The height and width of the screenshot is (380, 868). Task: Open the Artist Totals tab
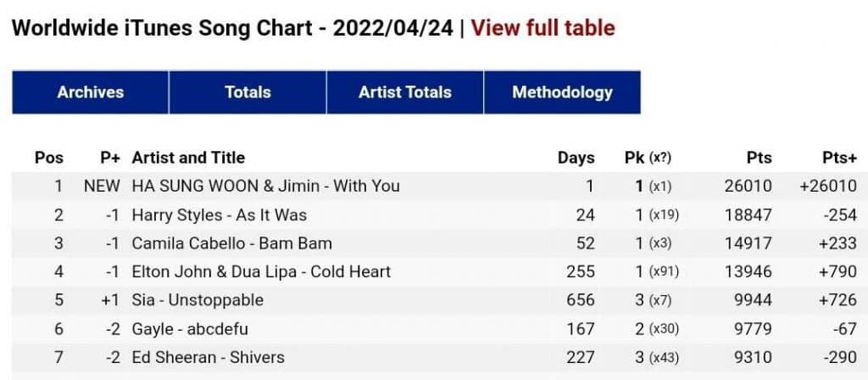pyautogui.click(x=405, y=92)
